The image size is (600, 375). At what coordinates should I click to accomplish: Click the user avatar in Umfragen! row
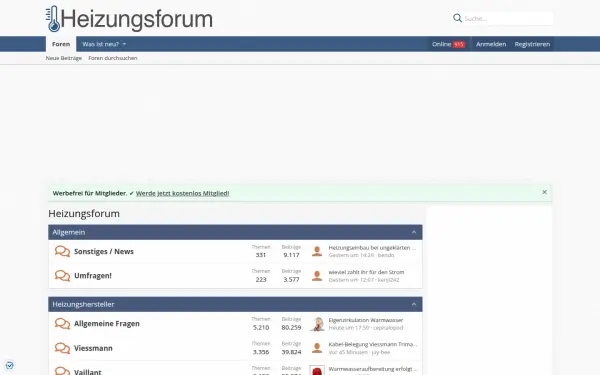pyautogui.click(x=317, y=276)
